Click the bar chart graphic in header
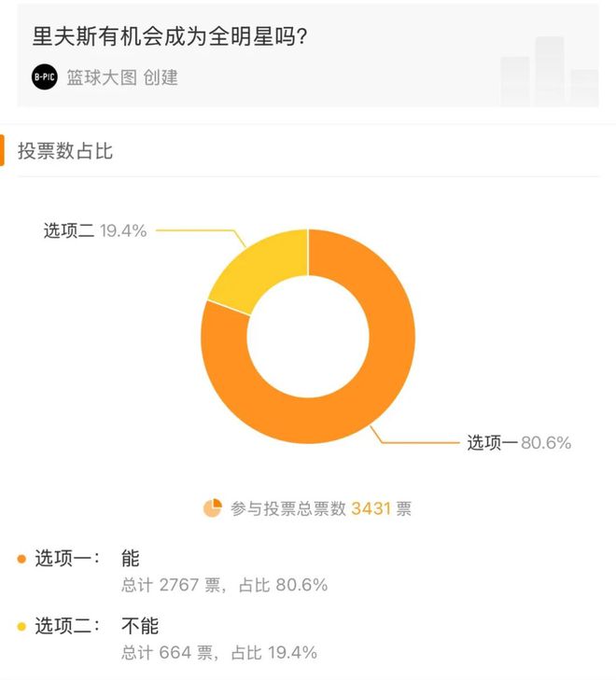 (x=549, y=72)
